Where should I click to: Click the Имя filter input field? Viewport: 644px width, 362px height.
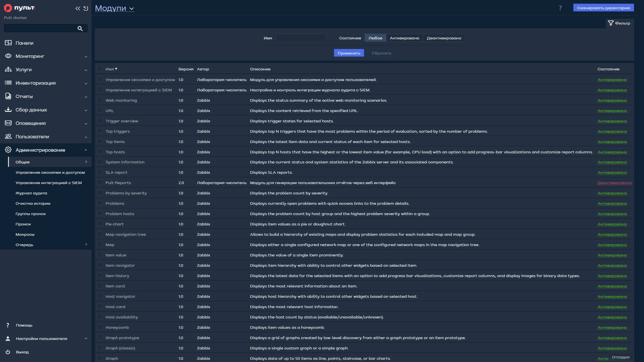pos(300,38)
